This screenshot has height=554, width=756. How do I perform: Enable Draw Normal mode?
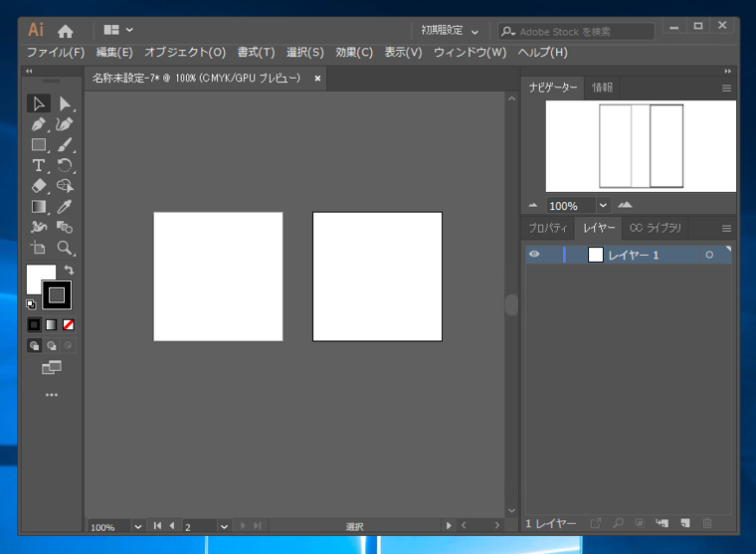click(x=34, y=345)
